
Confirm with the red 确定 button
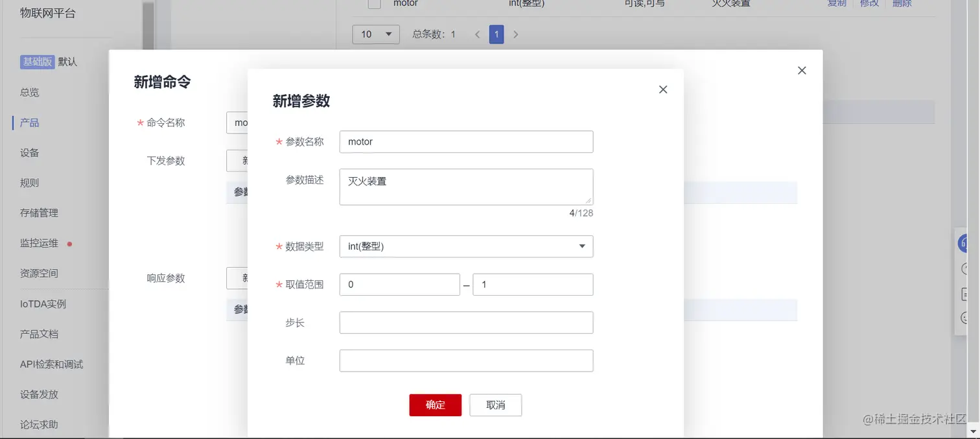436,405
